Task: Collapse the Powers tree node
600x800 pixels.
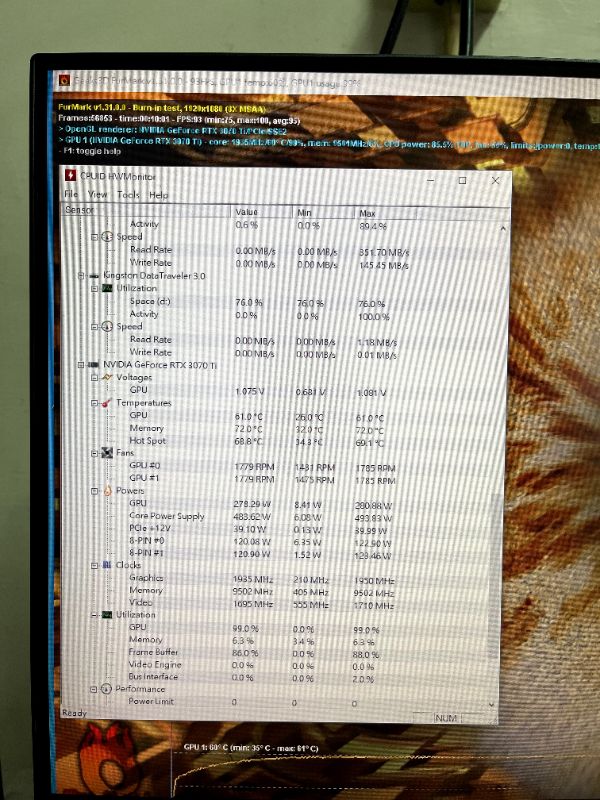Action: click(x=94, y=491)
